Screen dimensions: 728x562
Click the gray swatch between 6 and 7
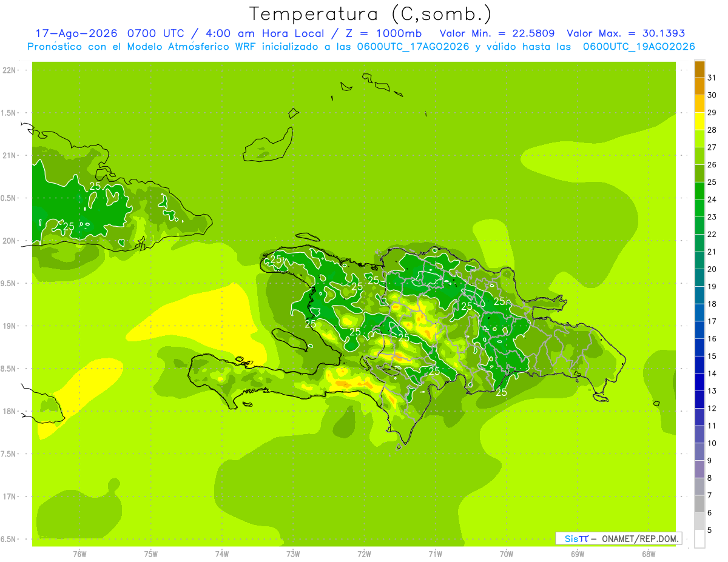(699, 504)
